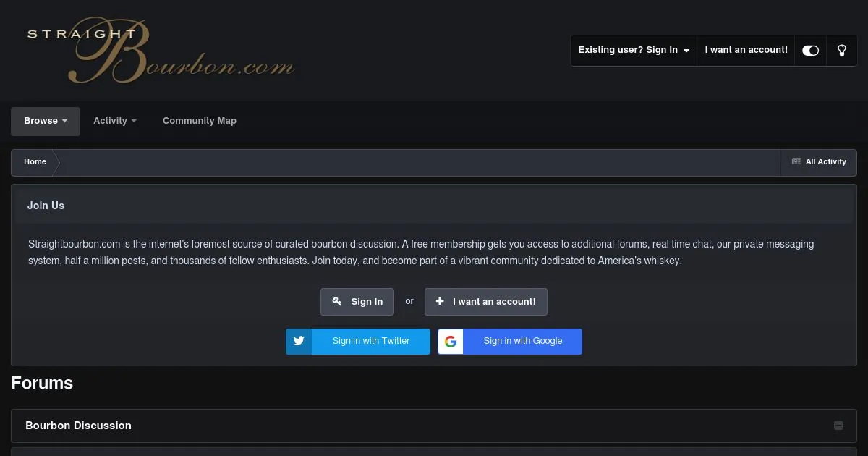Sign in with Twitter
The image size is (868, 456).
tap(358, 342)
